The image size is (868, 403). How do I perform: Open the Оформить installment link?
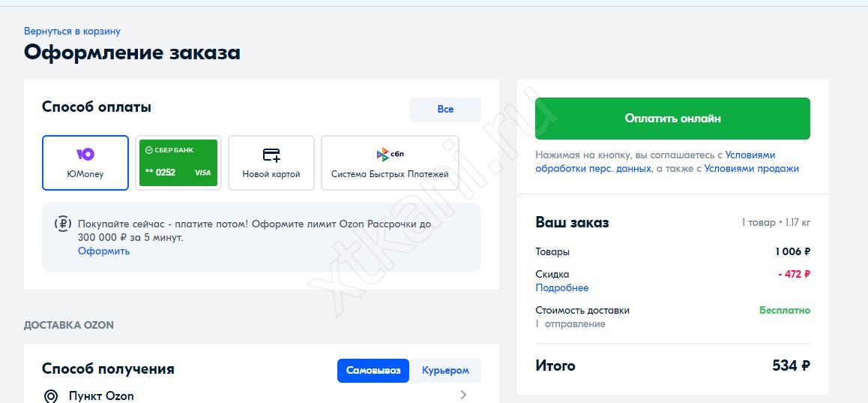(x=103, y=251)
